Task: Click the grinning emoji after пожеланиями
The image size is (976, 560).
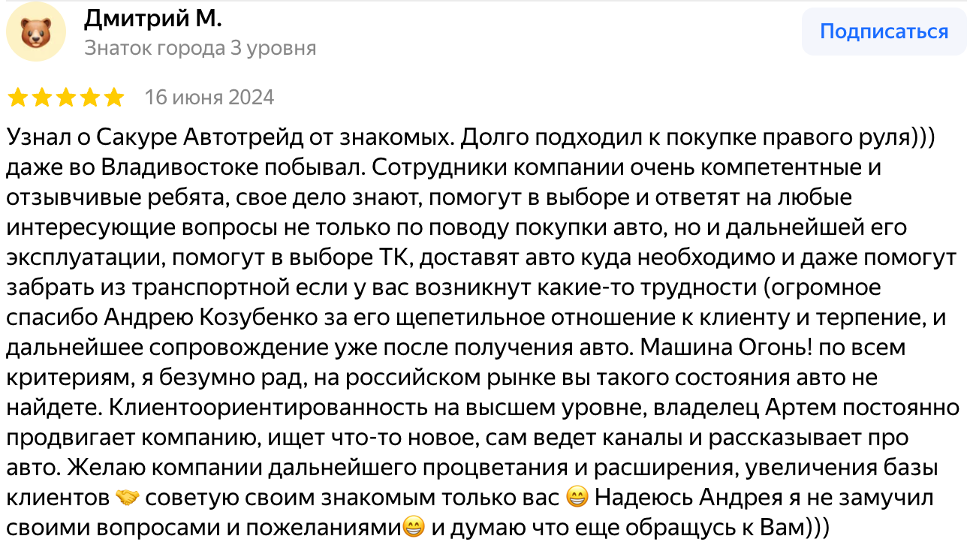Action: (x=413, y=527)
